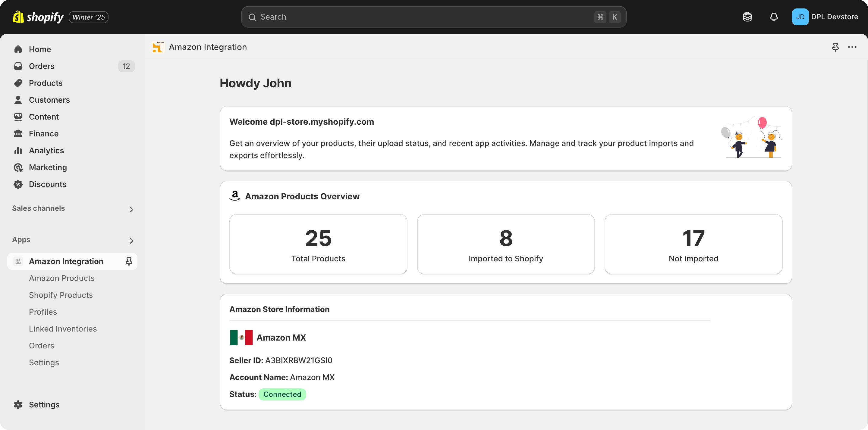Image resolution: width=868 pixels, height=430 pixels.
Task: Open Profiles subpage
Action: pyautogui.click(x=43, y=312)
